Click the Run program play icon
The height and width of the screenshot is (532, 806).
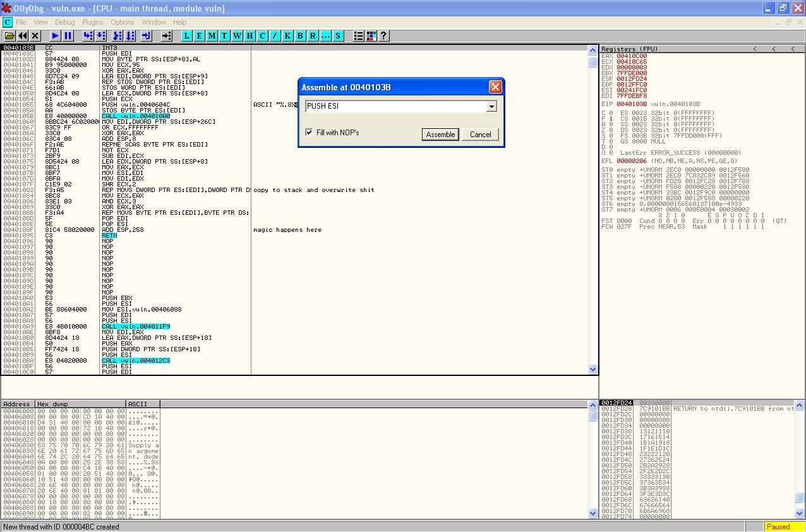click(x=56, y=36)
